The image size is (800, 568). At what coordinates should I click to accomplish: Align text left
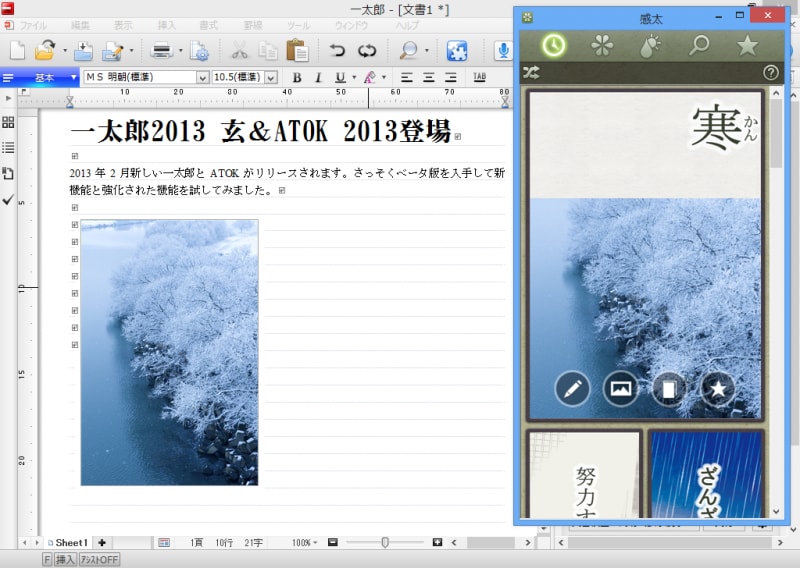coord(407,78)
